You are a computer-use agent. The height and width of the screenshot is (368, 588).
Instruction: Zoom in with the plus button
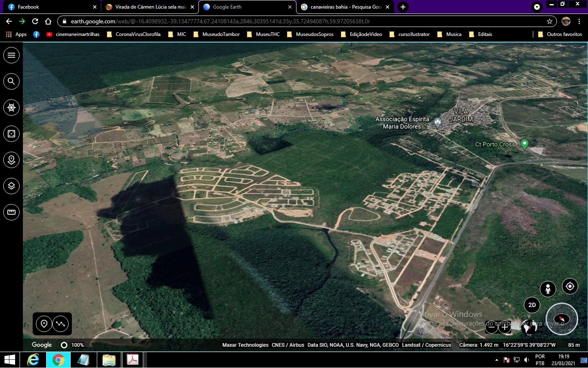pyautogui.click(x=505, y=327)
